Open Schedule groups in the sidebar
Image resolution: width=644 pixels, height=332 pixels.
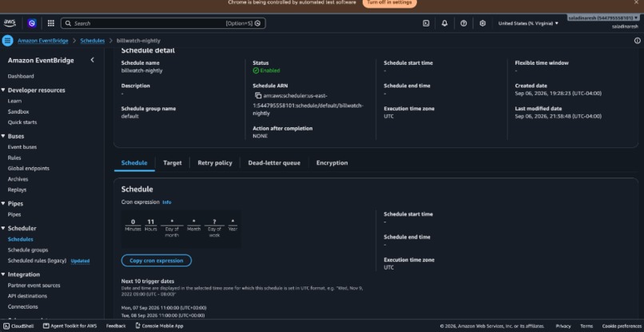pyautogui.click(x=28, y=250)
